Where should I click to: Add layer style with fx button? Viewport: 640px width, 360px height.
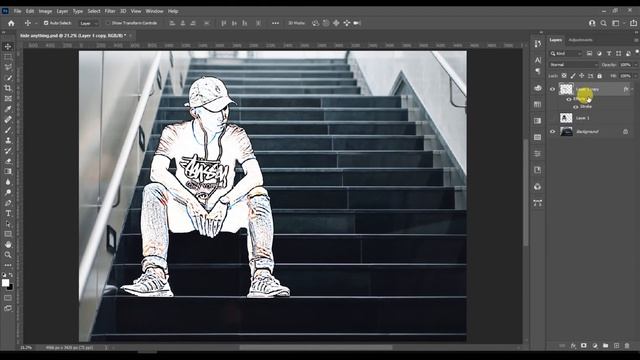click(573, 346)
